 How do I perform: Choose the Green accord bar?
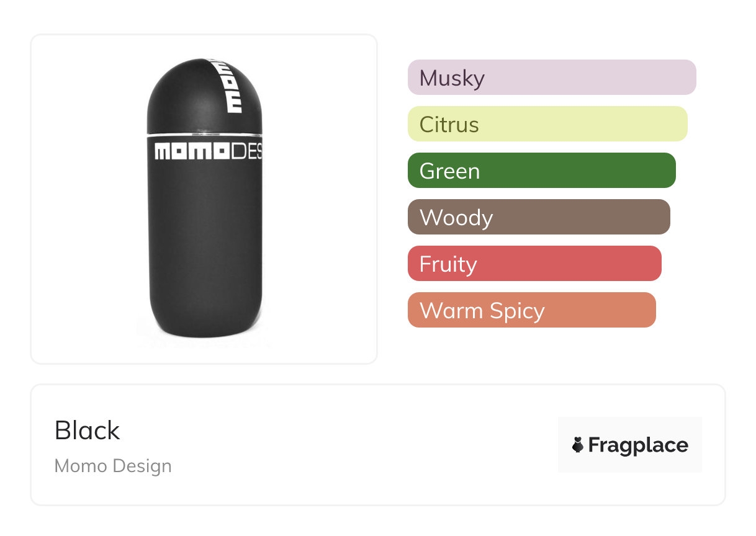(x=541, y=171)
